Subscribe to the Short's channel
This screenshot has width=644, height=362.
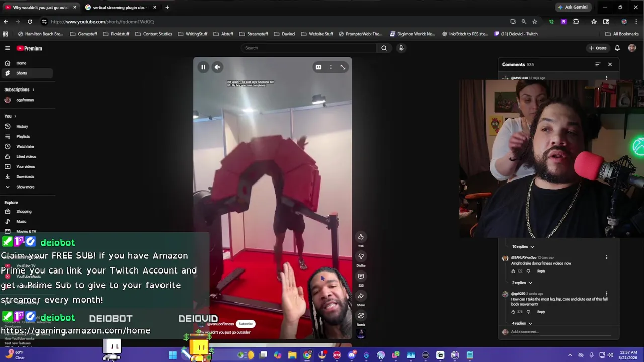(246, 324)
